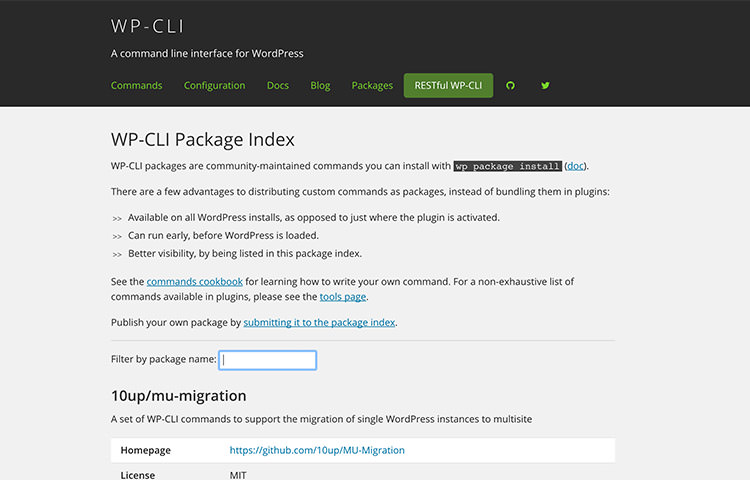
Task: Click the site tagline about WordPress
Action: click(207, 54)
